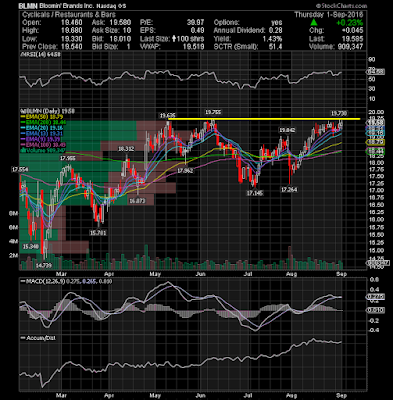Click the Chg value +0.045
This screenshot has width=393, height=400.
coord(352,31)
